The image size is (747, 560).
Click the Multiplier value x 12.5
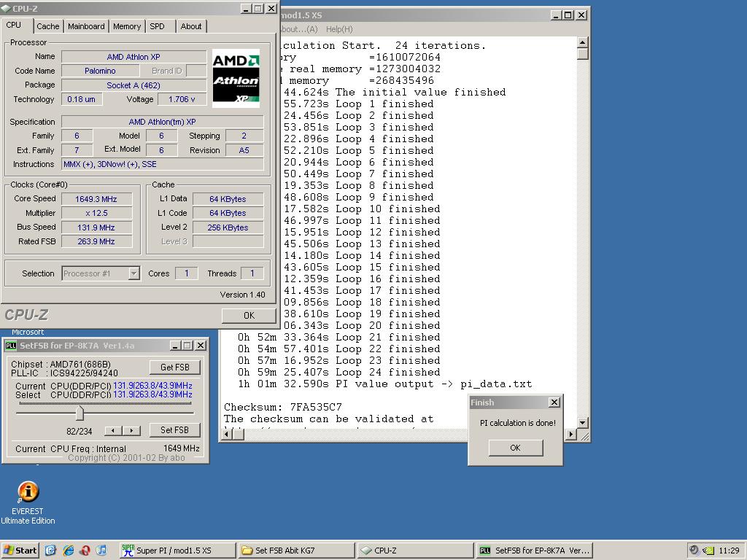coord(96,213)
